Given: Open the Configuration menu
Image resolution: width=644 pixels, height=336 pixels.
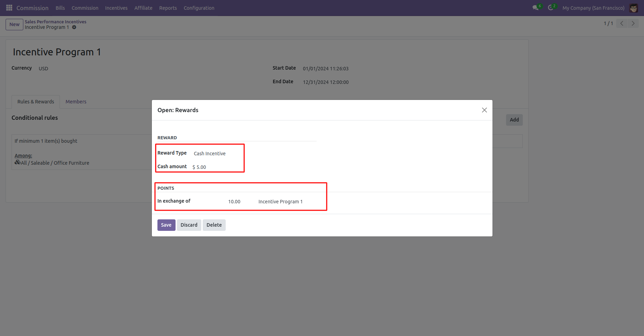Looking at the screenshot, I should coord(199,8).
